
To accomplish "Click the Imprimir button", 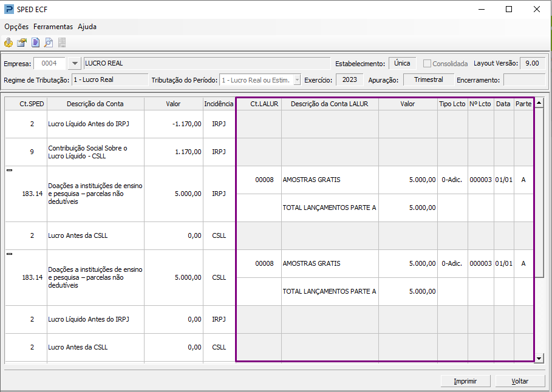I will coord(465,381).
